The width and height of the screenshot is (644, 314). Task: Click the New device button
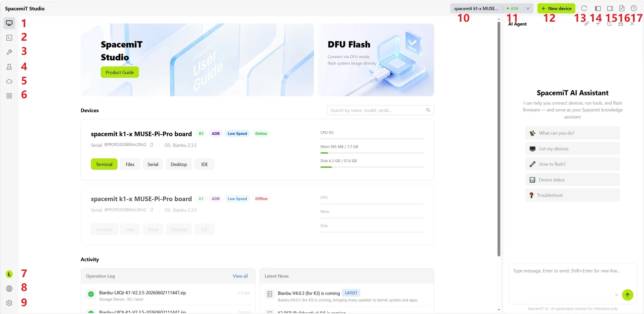(x=556, y=8)
